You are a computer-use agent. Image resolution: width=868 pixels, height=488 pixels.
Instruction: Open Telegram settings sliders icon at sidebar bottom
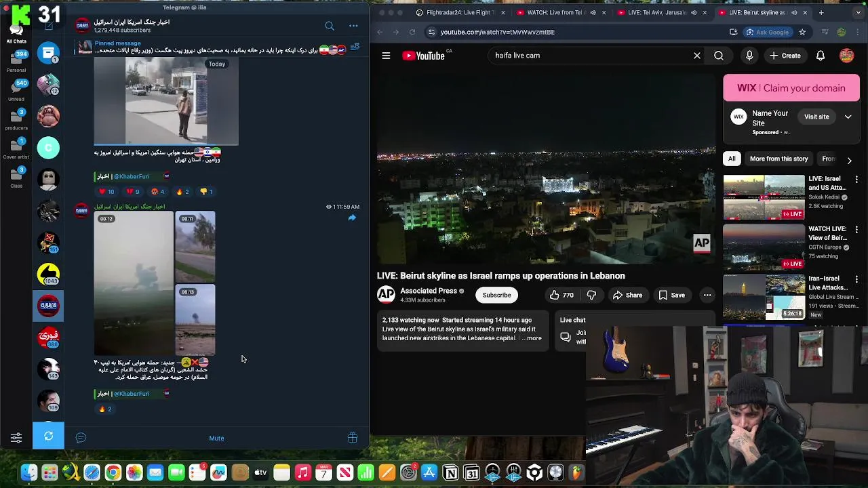coord(16,438)
